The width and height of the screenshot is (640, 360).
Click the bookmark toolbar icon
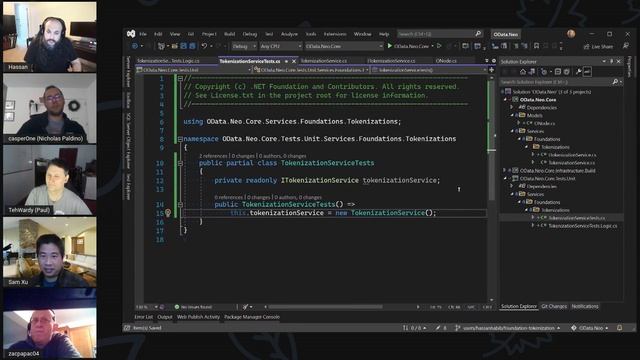(536, 46)
